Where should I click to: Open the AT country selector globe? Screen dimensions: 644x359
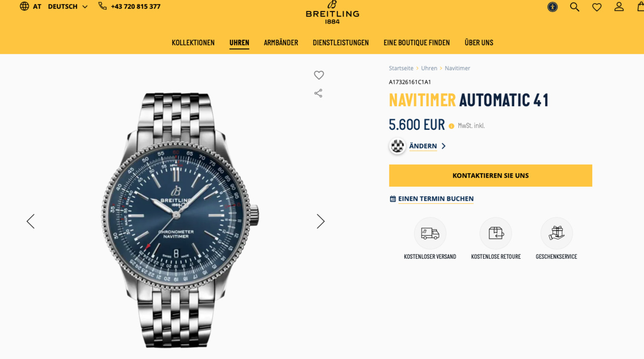tap(24, 7)
